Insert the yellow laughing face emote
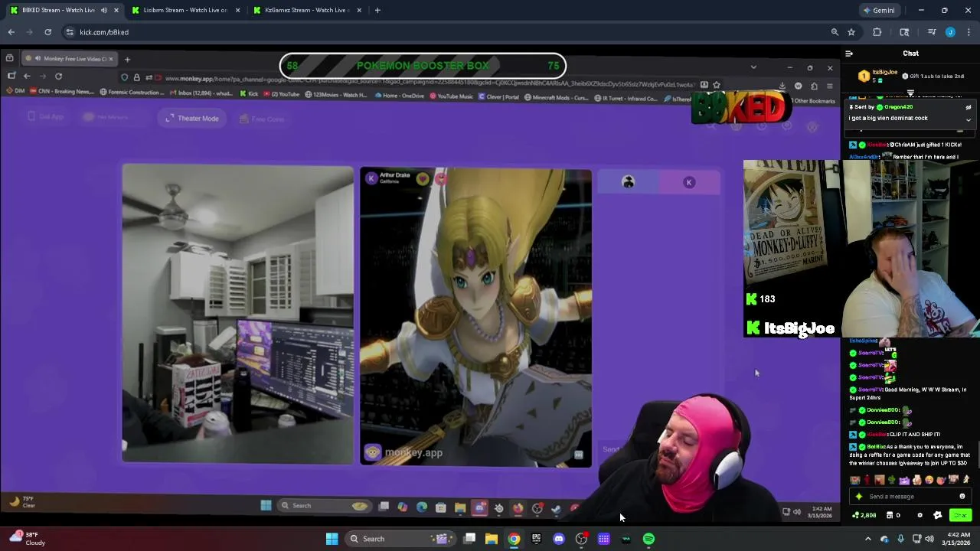Viewport: 980px width, 551px height. click(929, 480)
